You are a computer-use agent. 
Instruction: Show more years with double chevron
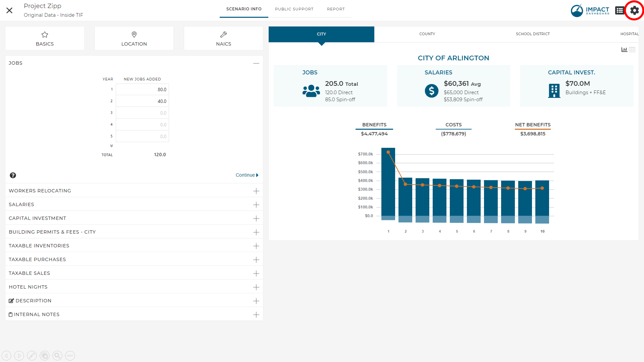(x=111, y=146)
